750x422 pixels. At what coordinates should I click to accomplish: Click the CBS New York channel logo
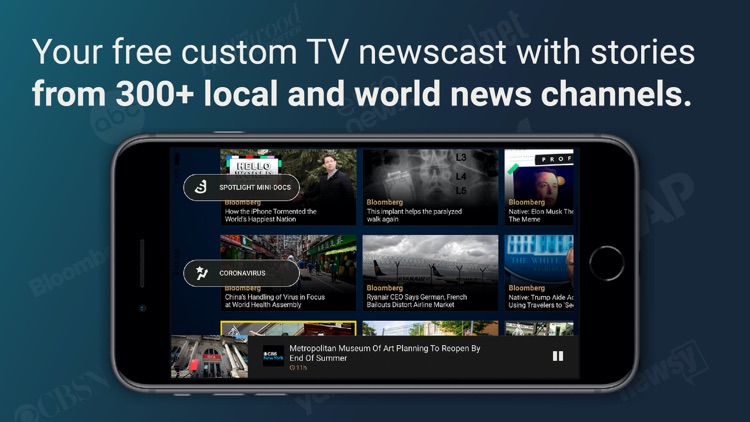(x=273, y=356)
